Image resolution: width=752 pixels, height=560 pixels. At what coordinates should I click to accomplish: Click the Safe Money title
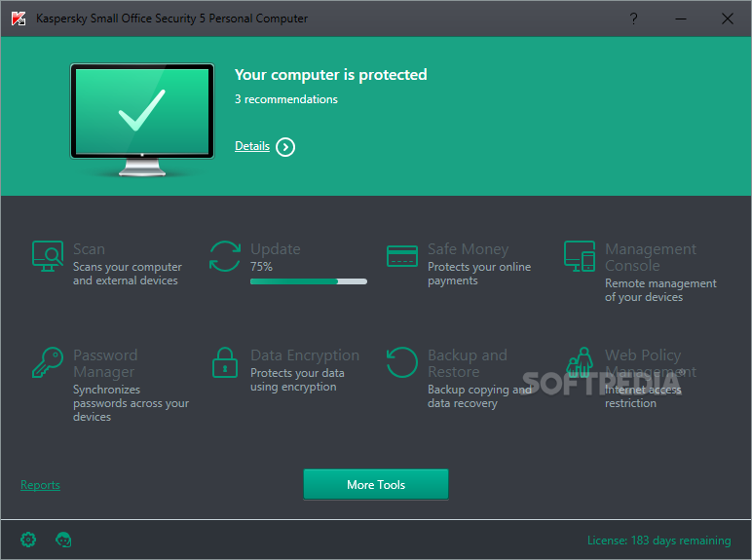(469, 249)
